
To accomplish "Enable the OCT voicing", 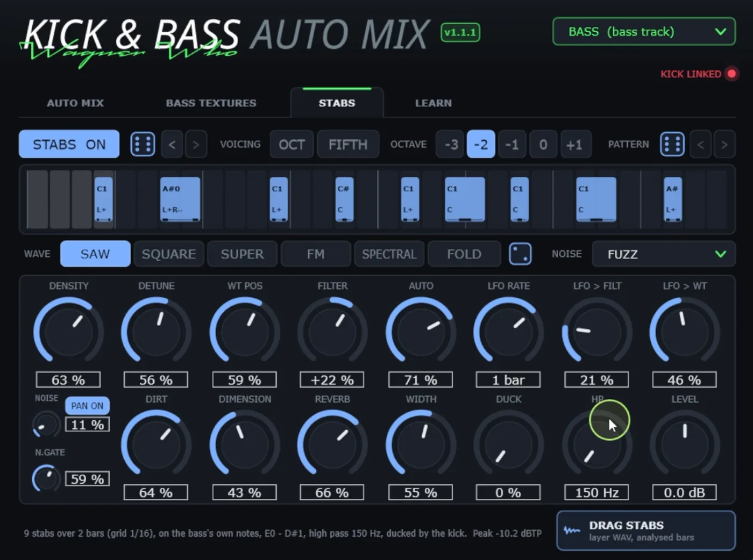I will (x=292, y=145).
